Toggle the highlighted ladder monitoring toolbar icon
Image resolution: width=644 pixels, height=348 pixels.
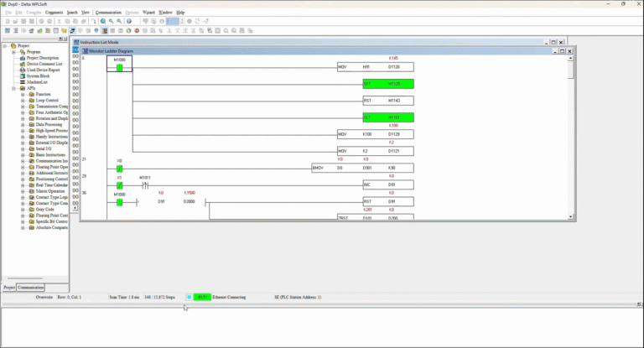coord(105,31)
